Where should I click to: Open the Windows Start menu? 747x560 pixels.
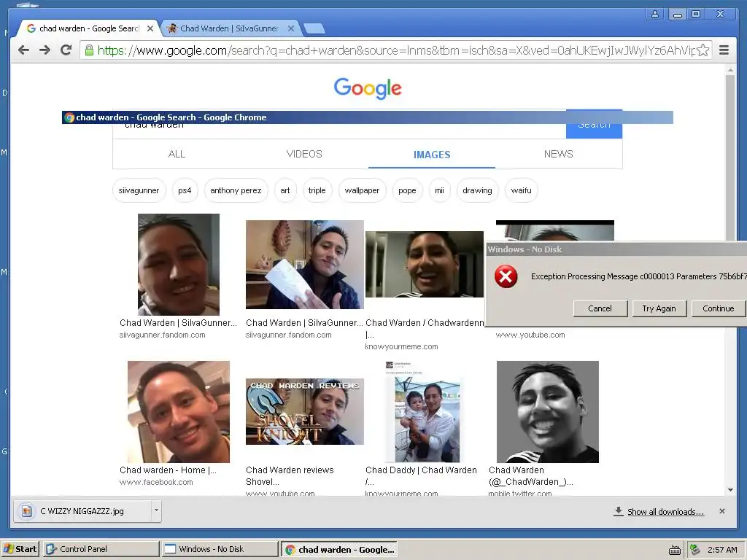click(x=20, y=549)
